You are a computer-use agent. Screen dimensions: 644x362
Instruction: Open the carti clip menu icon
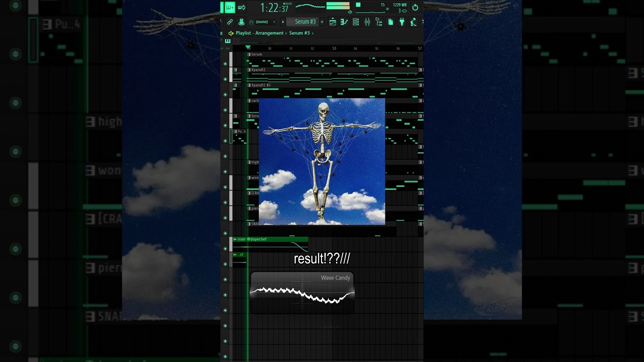249,101
